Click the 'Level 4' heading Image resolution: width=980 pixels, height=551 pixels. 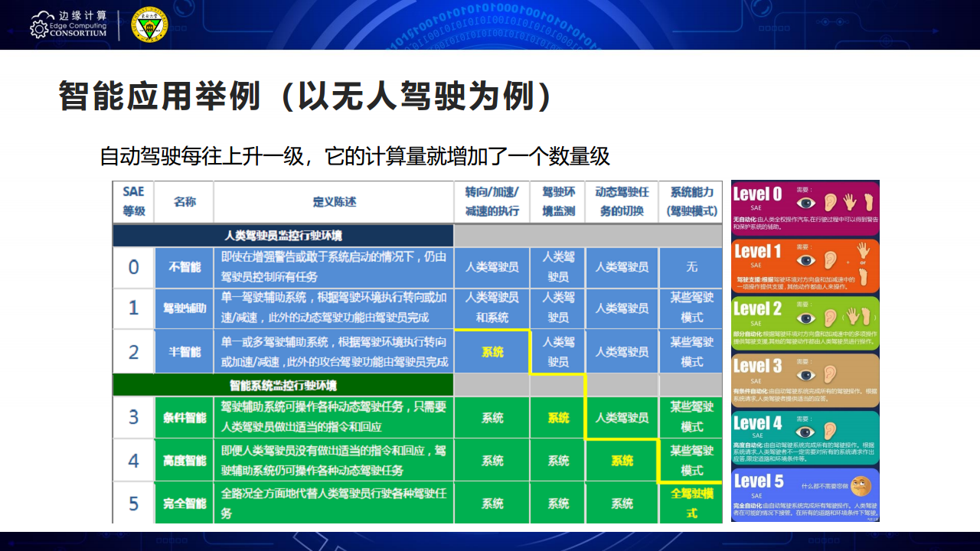757,423
